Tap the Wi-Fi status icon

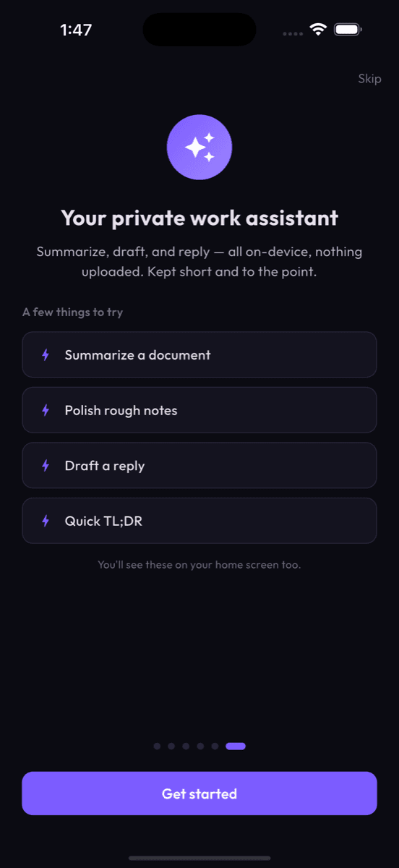click(318, 30)
